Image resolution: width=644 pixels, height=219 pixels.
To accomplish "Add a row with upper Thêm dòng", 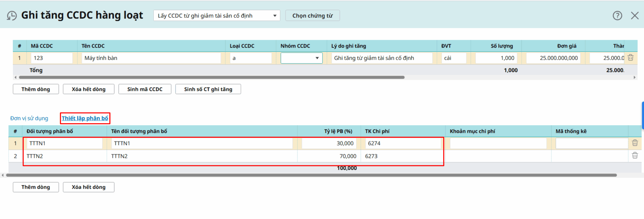I will (36, 89).
